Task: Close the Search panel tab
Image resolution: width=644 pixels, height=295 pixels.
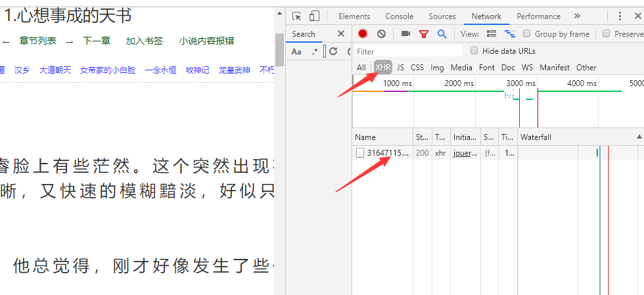Action: 341,34
